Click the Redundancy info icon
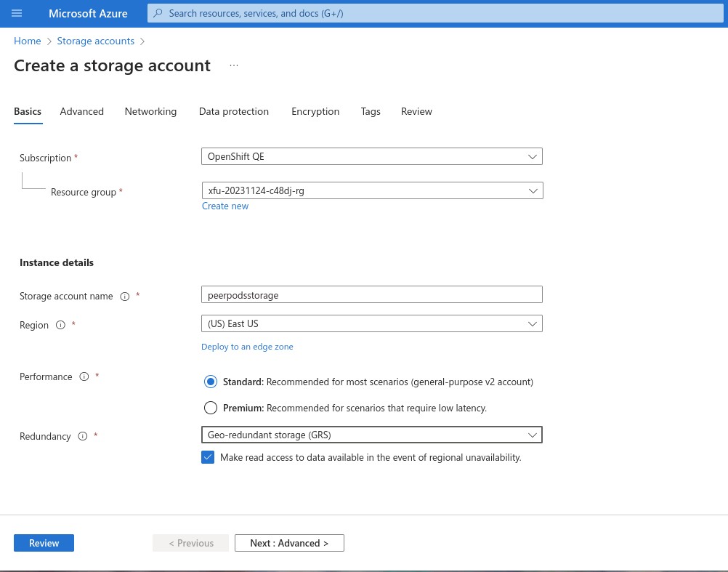 tap(82, 436)
